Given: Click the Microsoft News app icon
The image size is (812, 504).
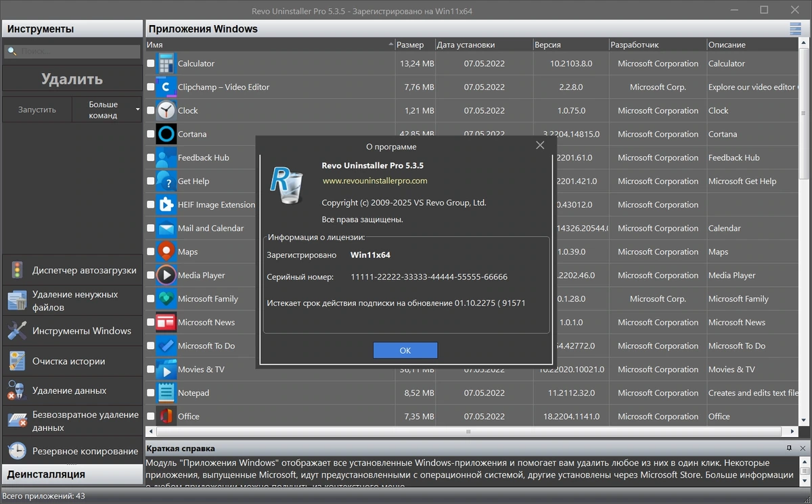Looking at the screenshot, I should tap(166, 322).
